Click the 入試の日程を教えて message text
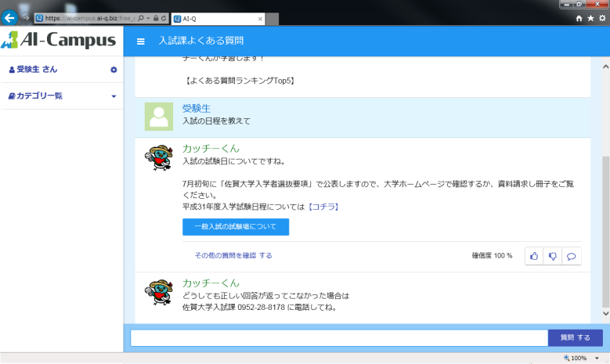The width and height of the screenshot is (610, 364). 216,121
